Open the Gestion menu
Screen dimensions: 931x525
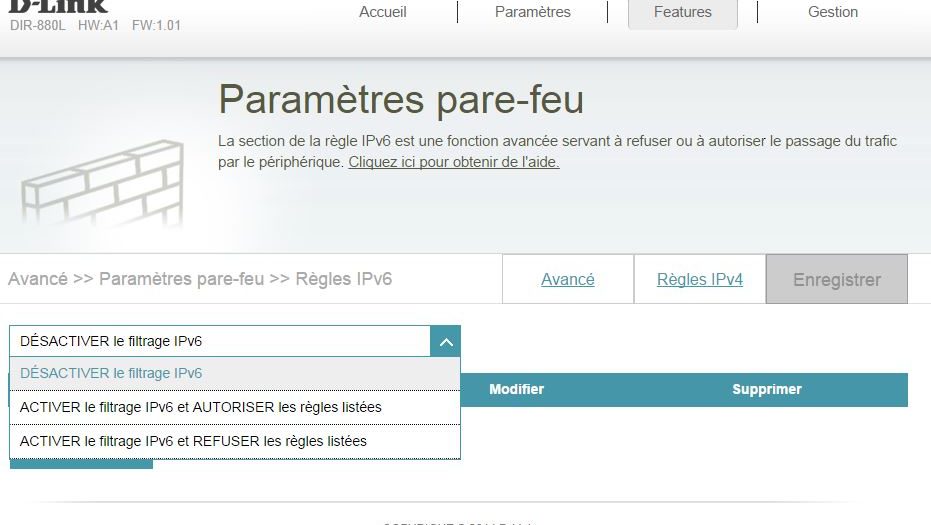832,13
